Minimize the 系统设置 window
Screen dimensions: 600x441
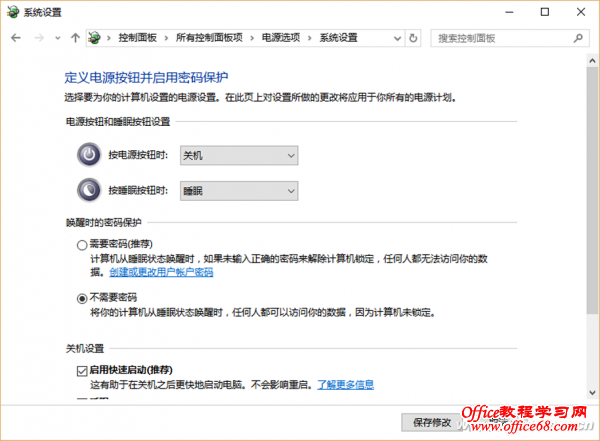click(509, 12)
